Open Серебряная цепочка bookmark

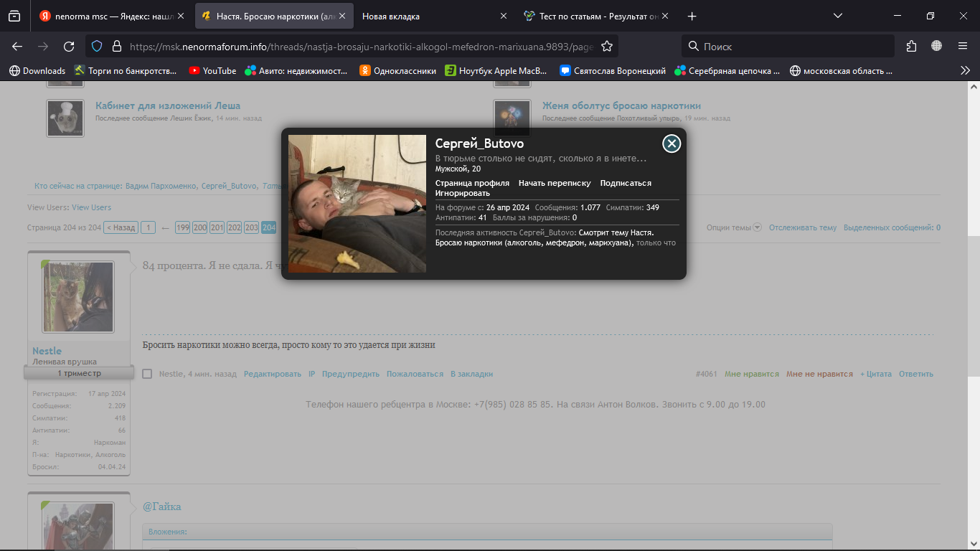(727, 71)
